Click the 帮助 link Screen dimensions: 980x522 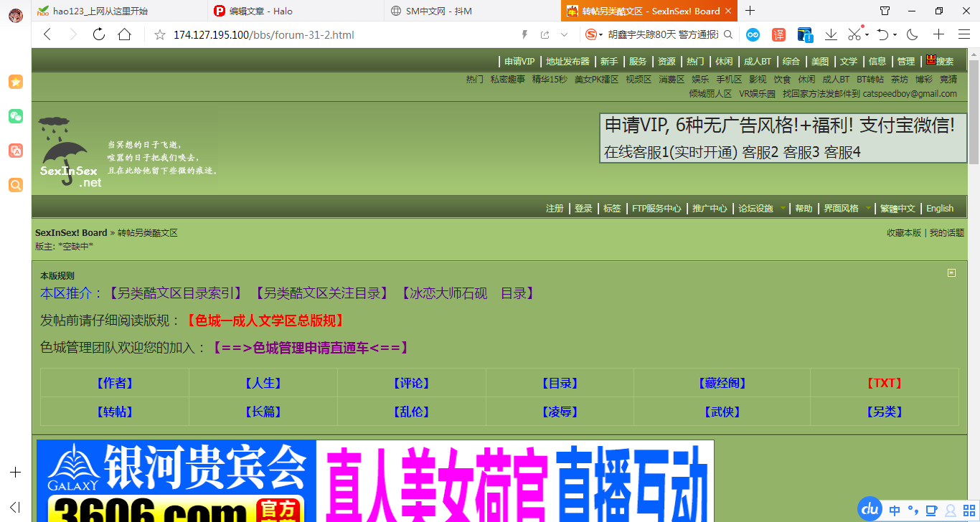(x=804, y=209)
